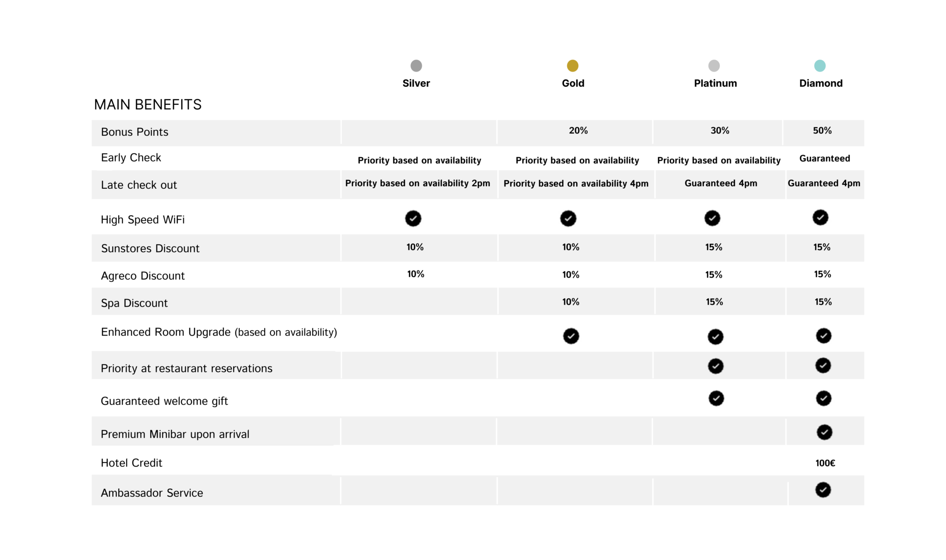Select the Platinum column header

tap(716, 83)
